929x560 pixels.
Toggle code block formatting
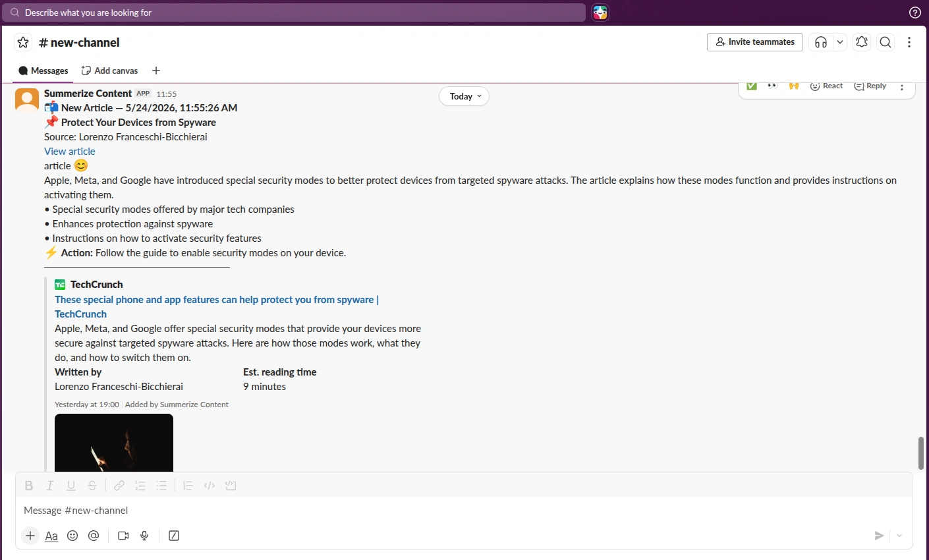coord(231,486)
